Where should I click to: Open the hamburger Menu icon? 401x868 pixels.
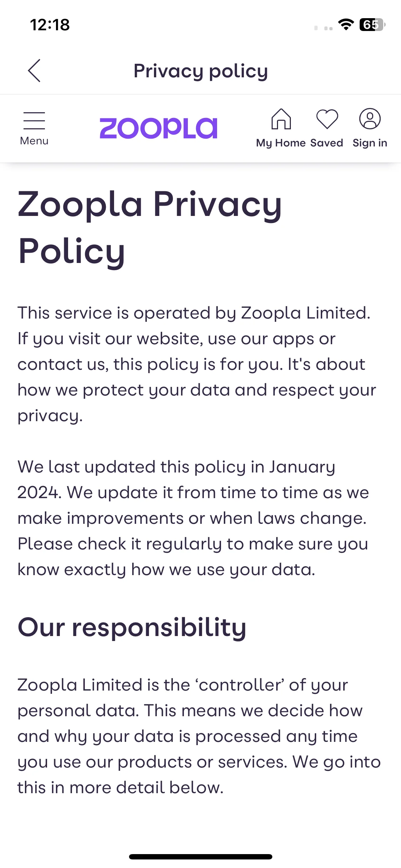(x=34, y=121)
